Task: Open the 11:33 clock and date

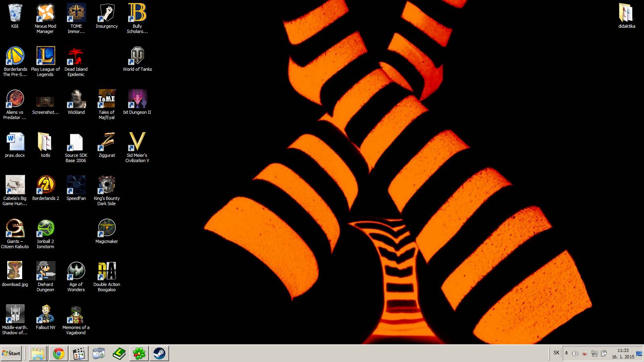Action: pyautogui.click(x=623, y=354)
